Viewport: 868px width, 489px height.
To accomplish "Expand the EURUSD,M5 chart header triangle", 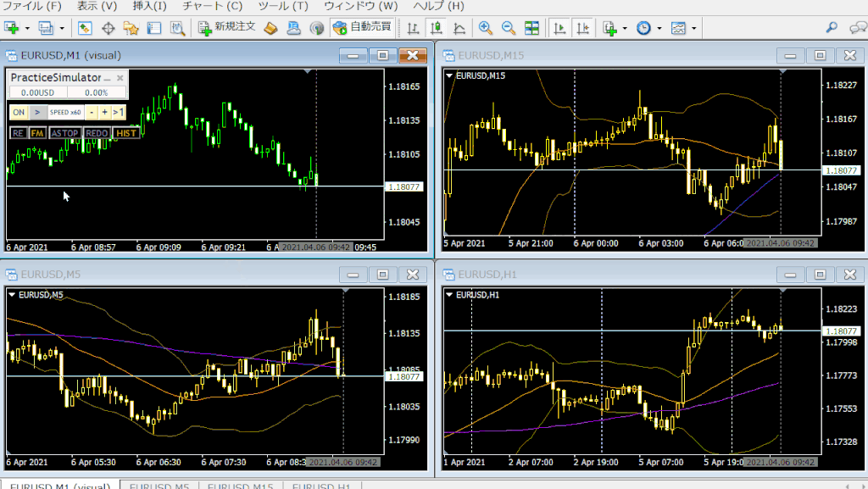I will [12, 295].
